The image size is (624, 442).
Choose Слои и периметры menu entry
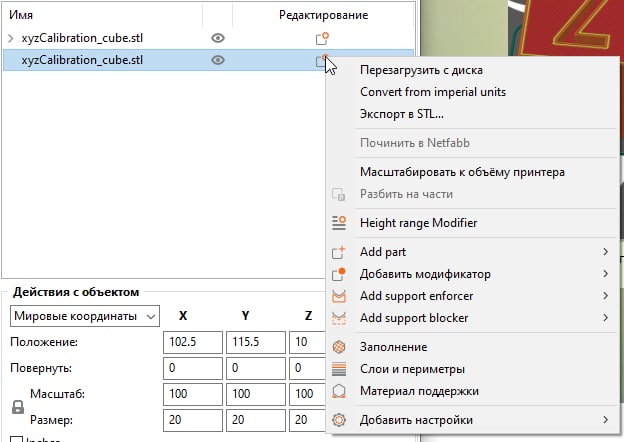pos(412,369)
